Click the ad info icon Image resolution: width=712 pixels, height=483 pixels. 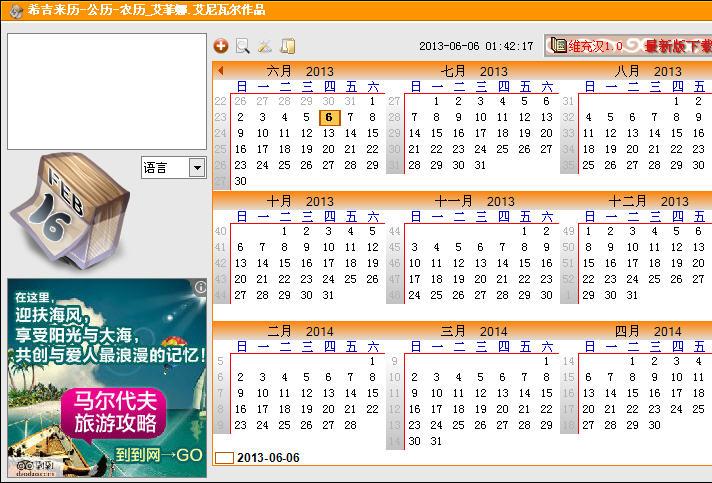200,287
